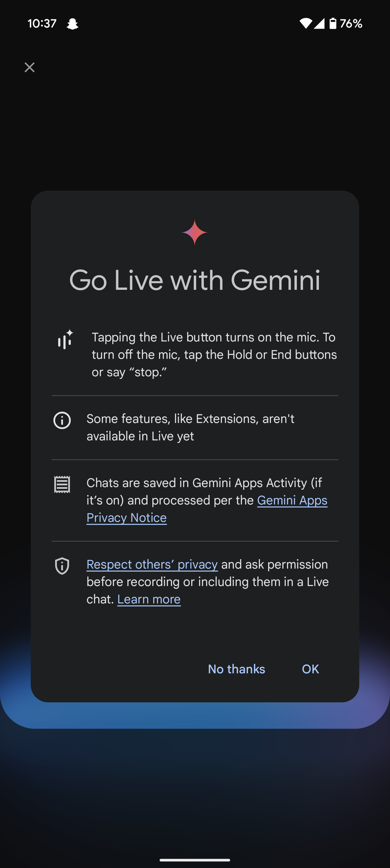390x868 pixels.
Task: Dismiss screen with the X button
Action: pyautogui.click(x=30, y=67)
